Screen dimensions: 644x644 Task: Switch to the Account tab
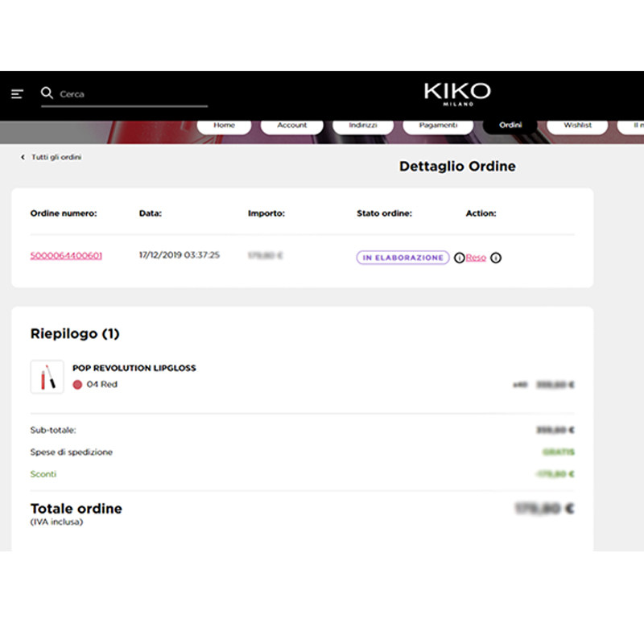point(292,126)
